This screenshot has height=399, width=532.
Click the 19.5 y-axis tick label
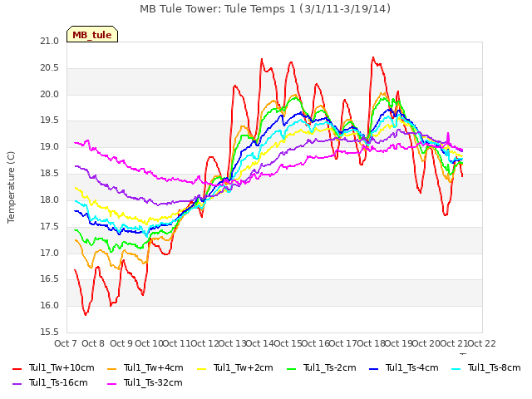click(x=50, y=121)
